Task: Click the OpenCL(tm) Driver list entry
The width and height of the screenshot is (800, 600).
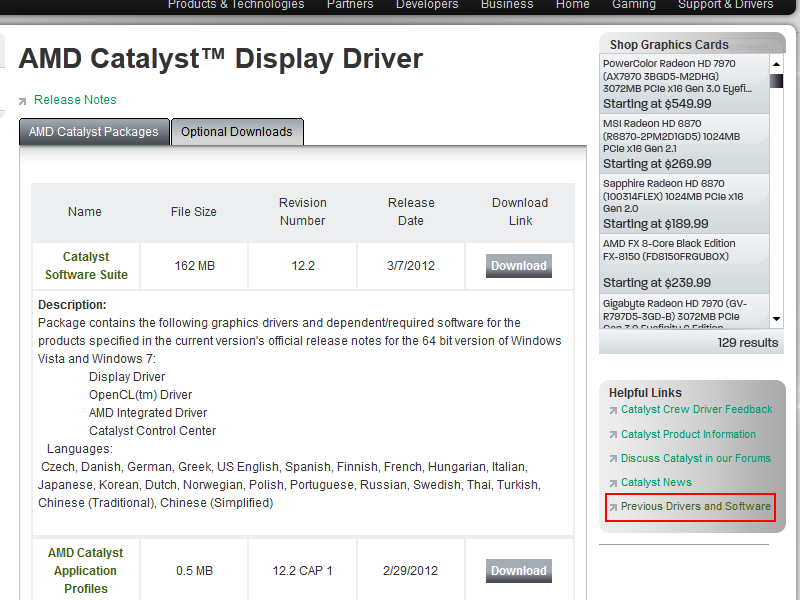Action: pos(141,395)
